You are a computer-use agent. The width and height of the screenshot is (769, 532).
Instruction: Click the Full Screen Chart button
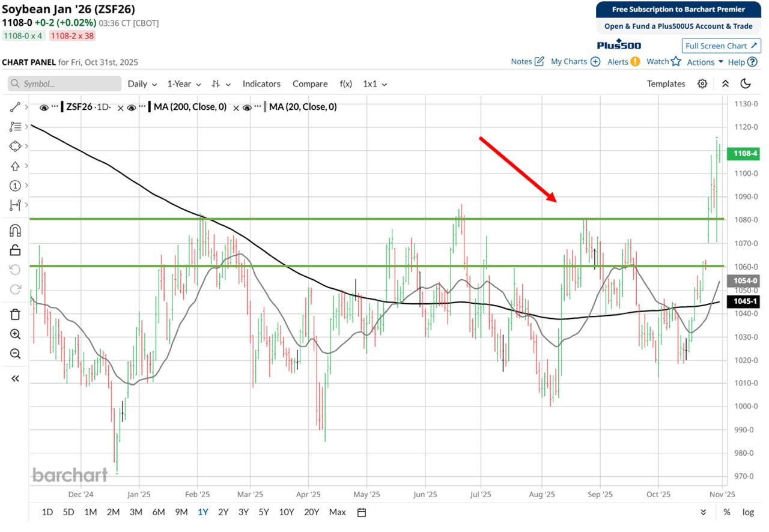(x=721, y=46)
